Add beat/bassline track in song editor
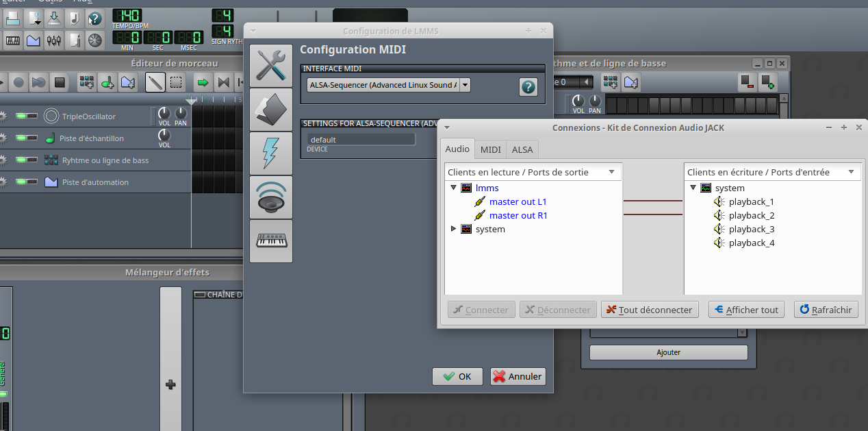Image resolution: width=868 pixels, height=431 pixels. click(x=86, y=83)
